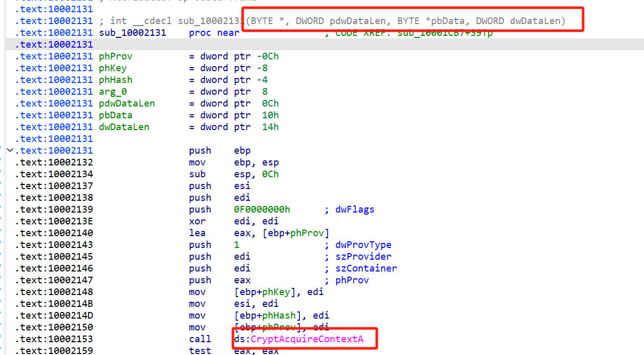Image resolution: width=644 pixels, height=355 pixels.
Task: Click the 'ebp, esp' operands
Action: coord(256,162)
